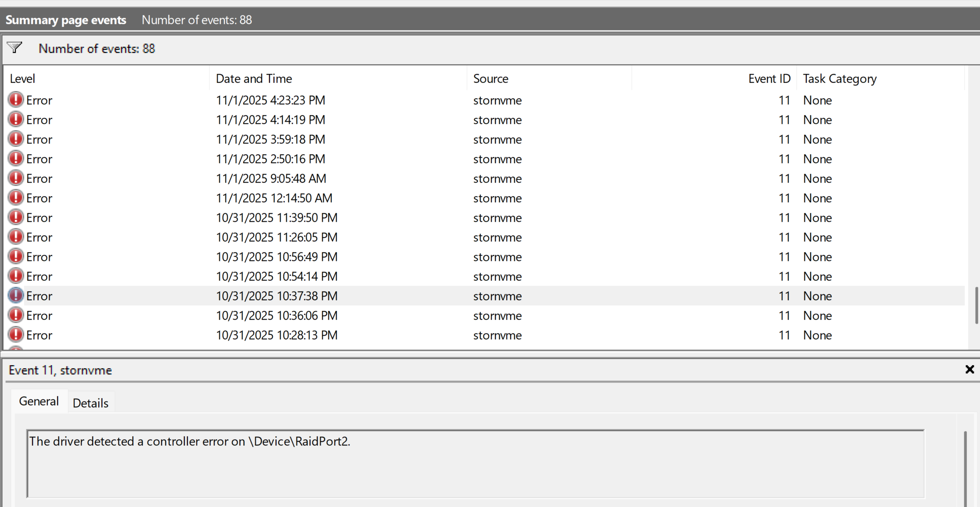Click the event list vertical scrollbar thumb
The width and height of the screenshot is (980, 507).
pyautogui.click(x=976, y=305)
